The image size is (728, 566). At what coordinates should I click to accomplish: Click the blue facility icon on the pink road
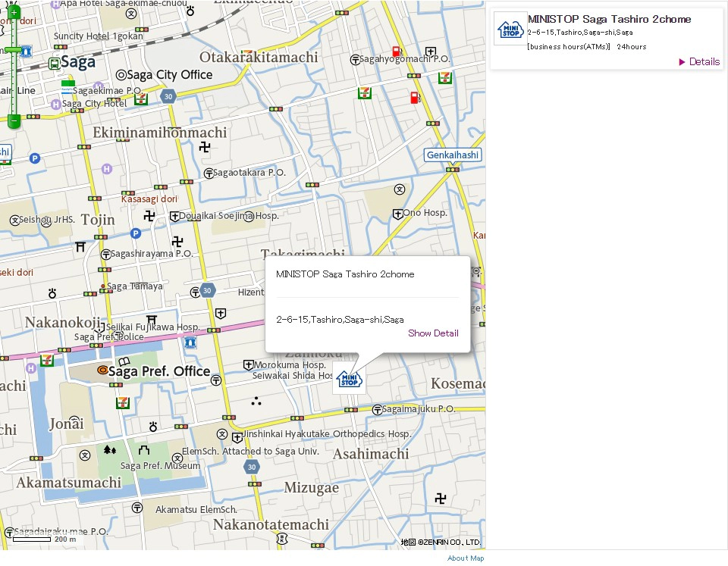(190, 342)
